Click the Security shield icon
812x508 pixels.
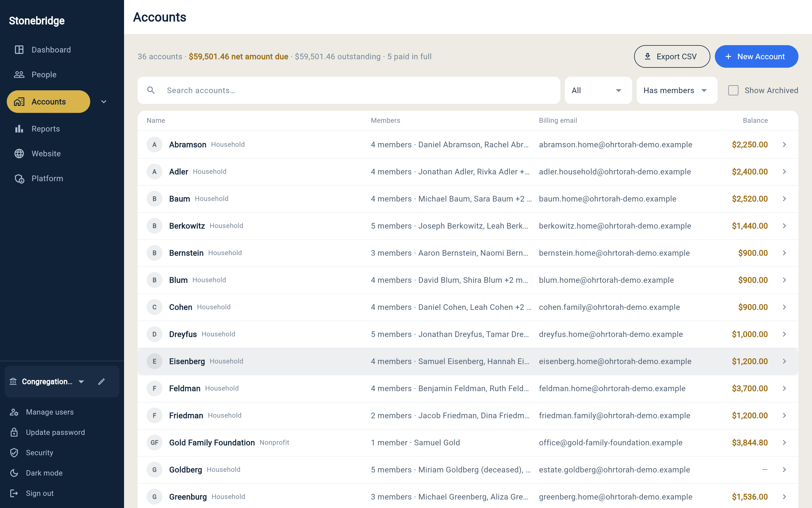coord(14,453)
